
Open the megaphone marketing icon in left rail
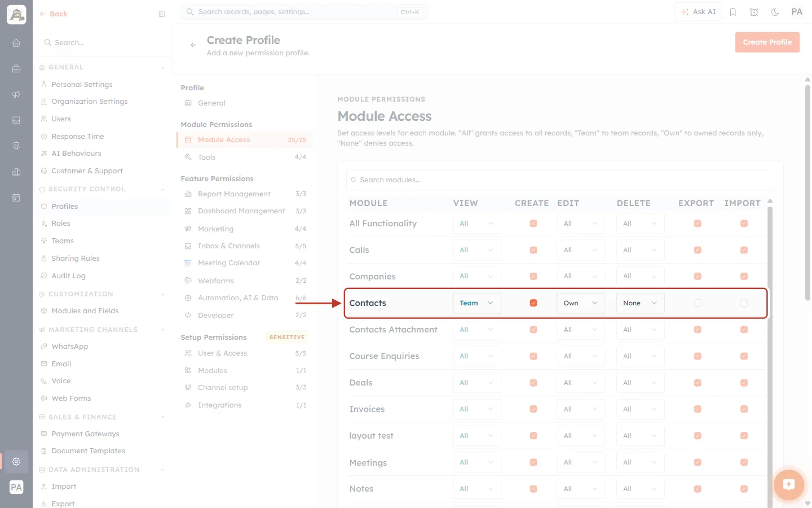[x=16, y=94]
